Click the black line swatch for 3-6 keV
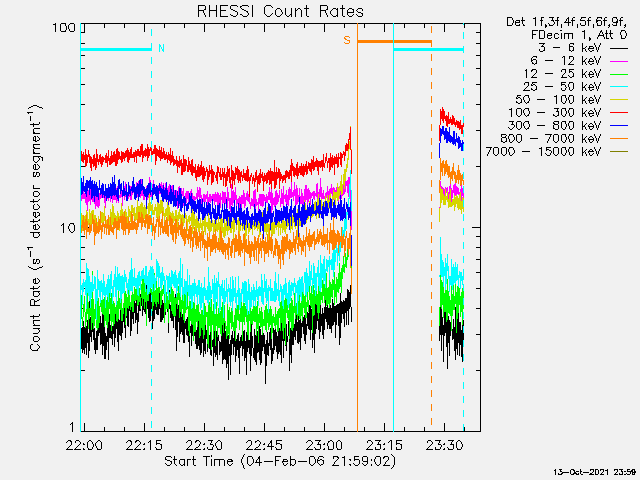 (x=619, y=49)
